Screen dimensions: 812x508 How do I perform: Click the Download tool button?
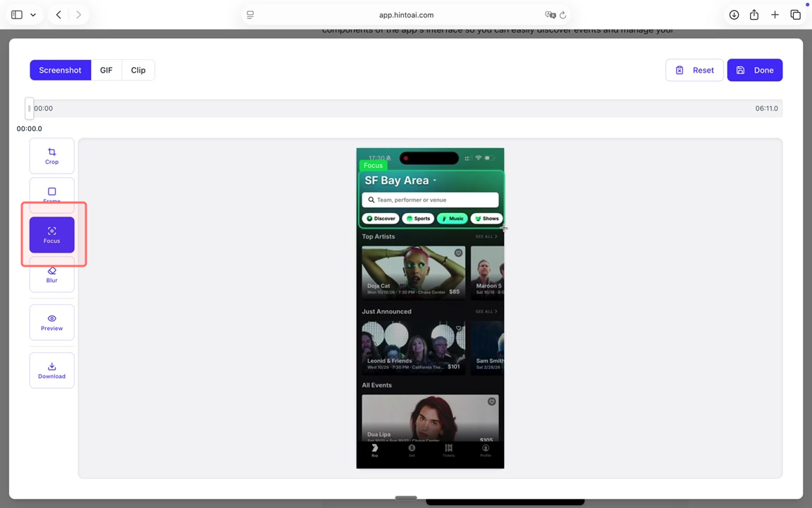51,370
